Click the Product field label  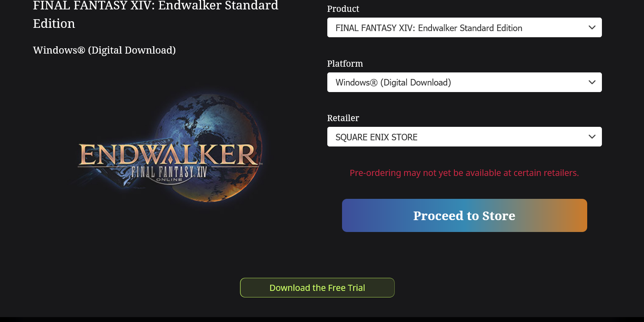point(343,9)
